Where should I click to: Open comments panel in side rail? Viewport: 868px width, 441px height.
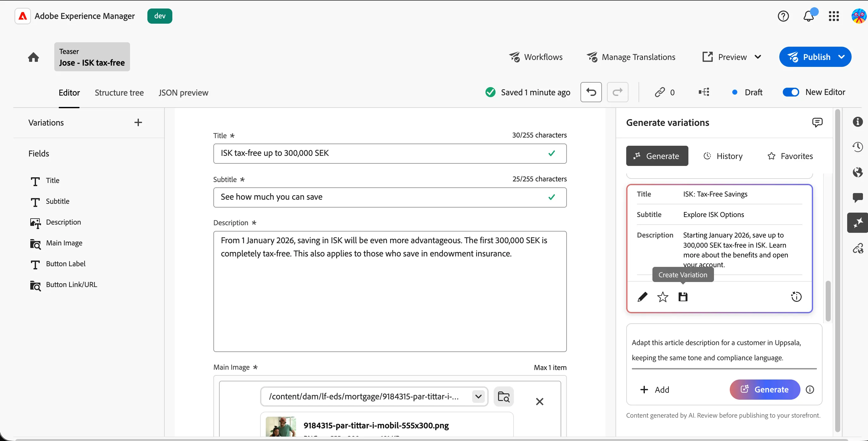(858, 197)
